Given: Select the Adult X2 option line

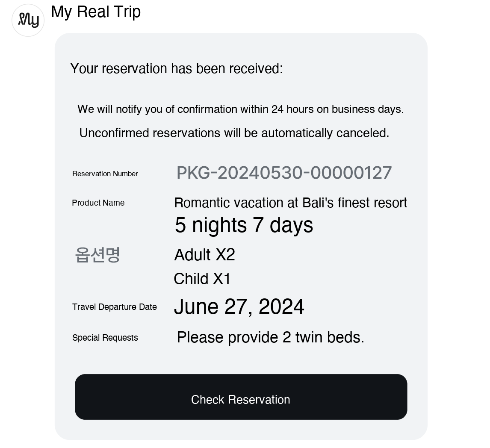Looking at the screenshot, I should pos(204,255).
